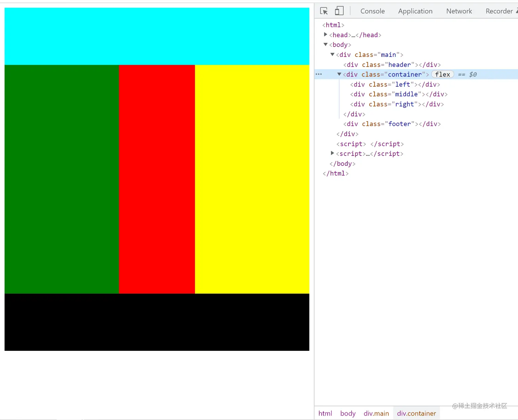
Task: Collapse the body element node
Action: click(325, 45)
